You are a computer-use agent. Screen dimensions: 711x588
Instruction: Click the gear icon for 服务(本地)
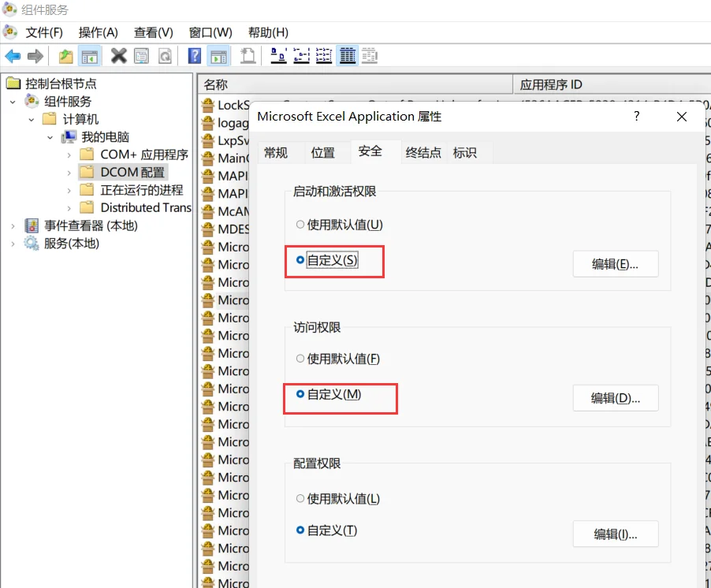[x=32, y=243]
